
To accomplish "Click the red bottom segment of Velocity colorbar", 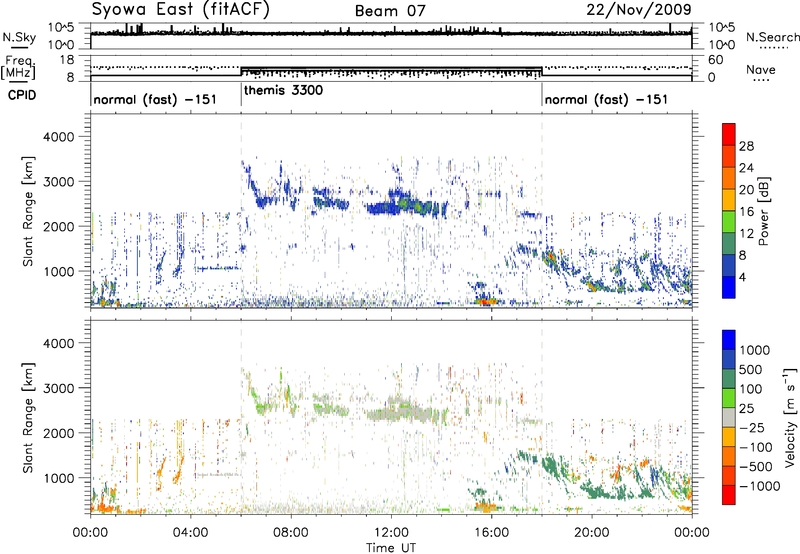I will [729, 495].
